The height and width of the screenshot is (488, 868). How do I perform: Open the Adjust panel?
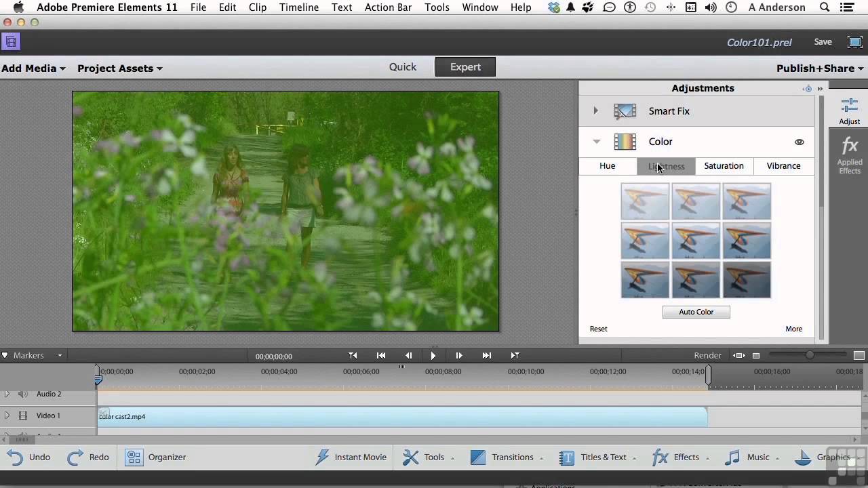pyautogui.click(x=849, y=111)
